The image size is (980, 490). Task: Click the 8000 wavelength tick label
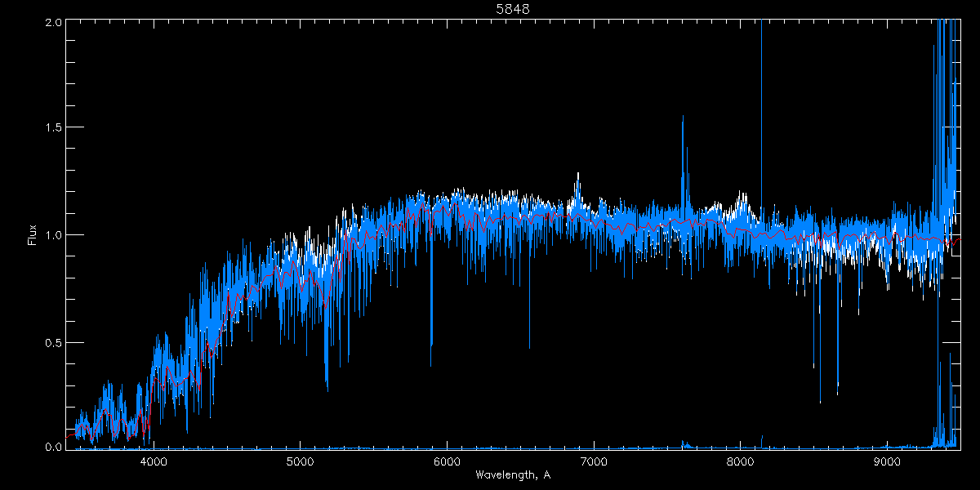tap(740, 461)
